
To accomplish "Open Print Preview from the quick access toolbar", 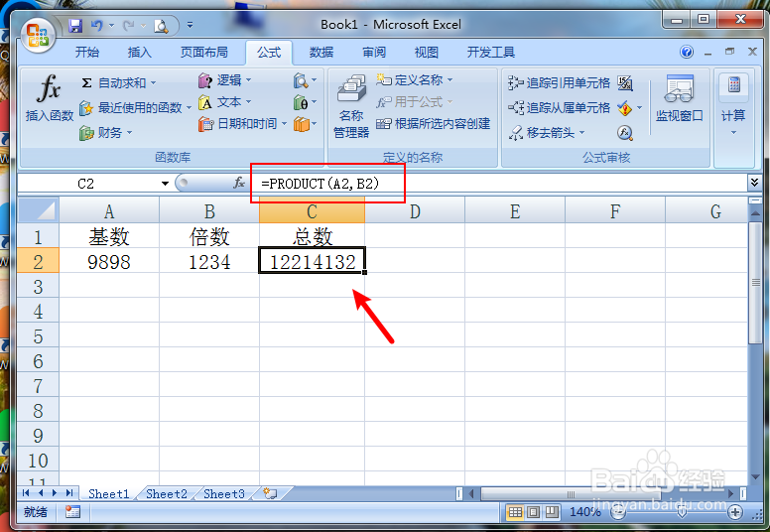I will pos(161,26).
